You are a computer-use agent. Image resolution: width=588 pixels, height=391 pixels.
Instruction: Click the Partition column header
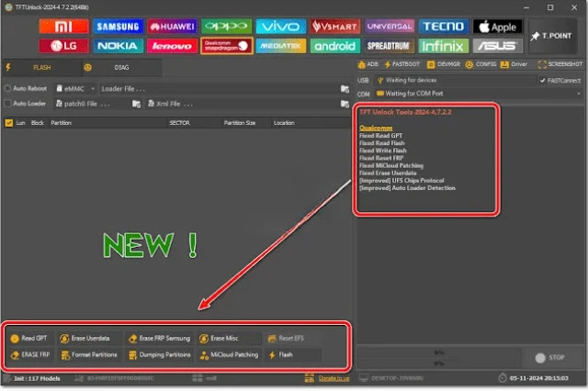point(62,123)
